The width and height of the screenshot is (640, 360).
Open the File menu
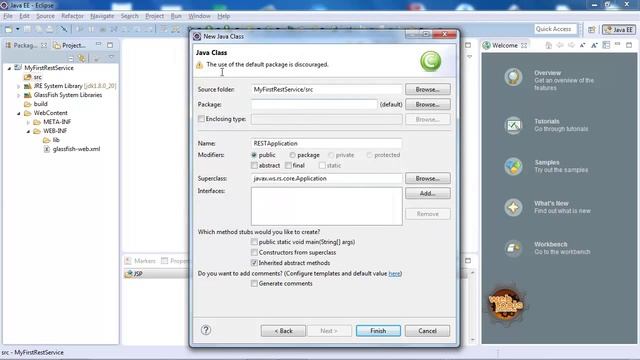(x=8, y=16)
